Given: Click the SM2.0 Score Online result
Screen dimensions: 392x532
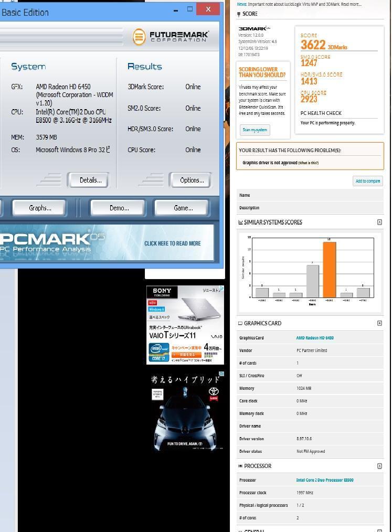Looking at the screenshot, I should pyautogui.click(x=193, y=108).
